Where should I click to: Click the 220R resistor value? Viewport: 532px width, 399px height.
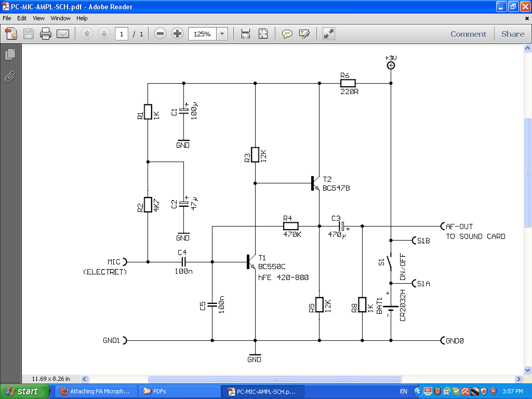(350, 91)
